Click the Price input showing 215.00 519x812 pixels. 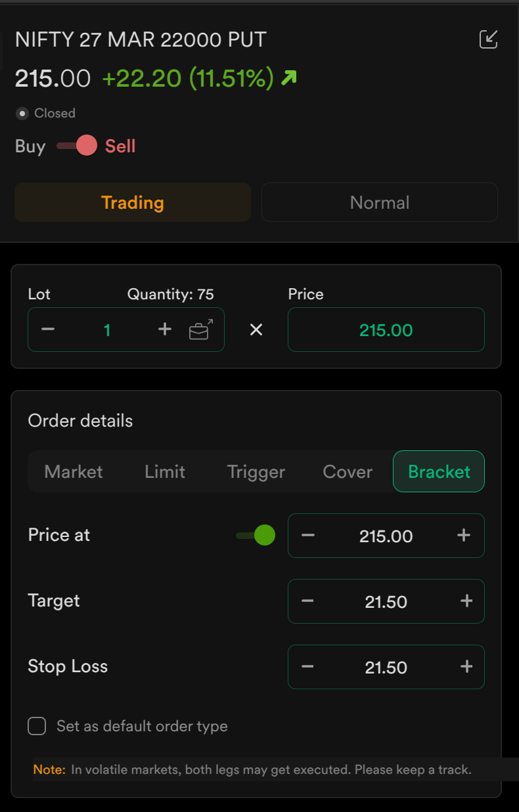tap(386, 330)
